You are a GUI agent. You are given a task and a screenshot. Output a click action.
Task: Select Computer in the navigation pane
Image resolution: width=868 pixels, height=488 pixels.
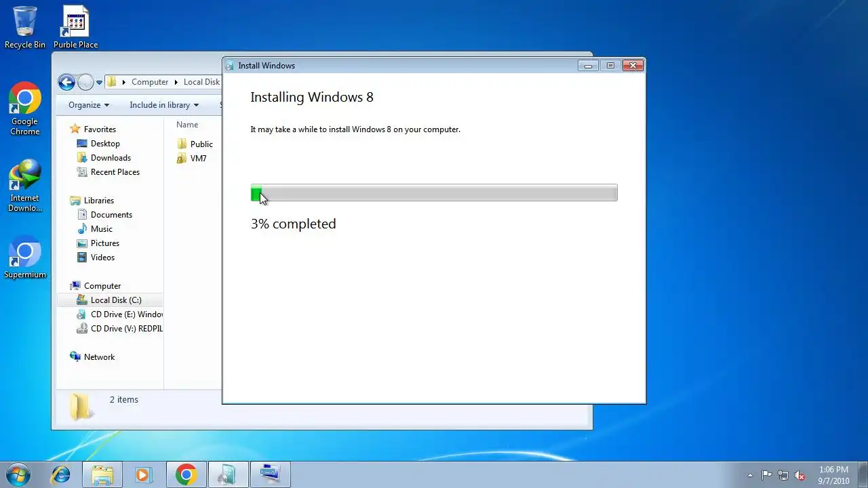[102, 286]
